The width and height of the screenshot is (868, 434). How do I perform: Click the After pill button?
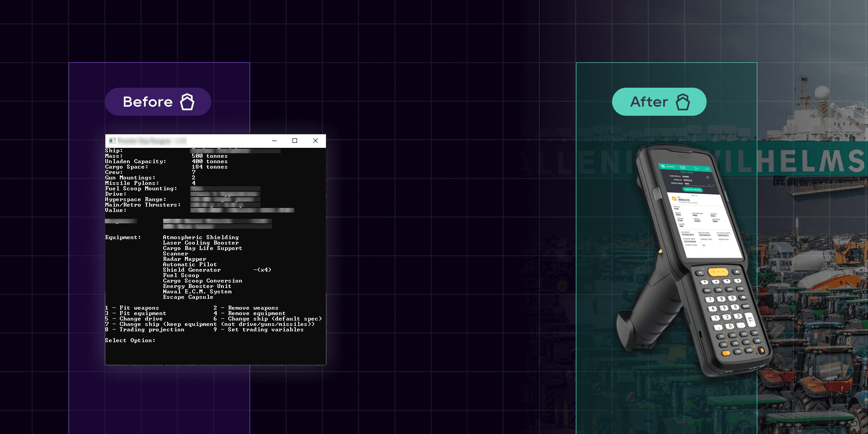coord(659,102)
